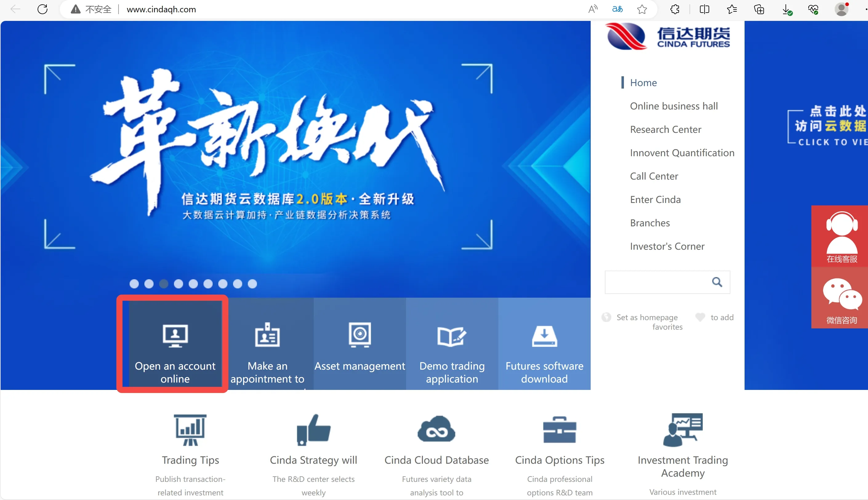The image size is (868, 500).
Task: Open Cinda Strategy thumbs-up icon
Action: tap(313, 430)
